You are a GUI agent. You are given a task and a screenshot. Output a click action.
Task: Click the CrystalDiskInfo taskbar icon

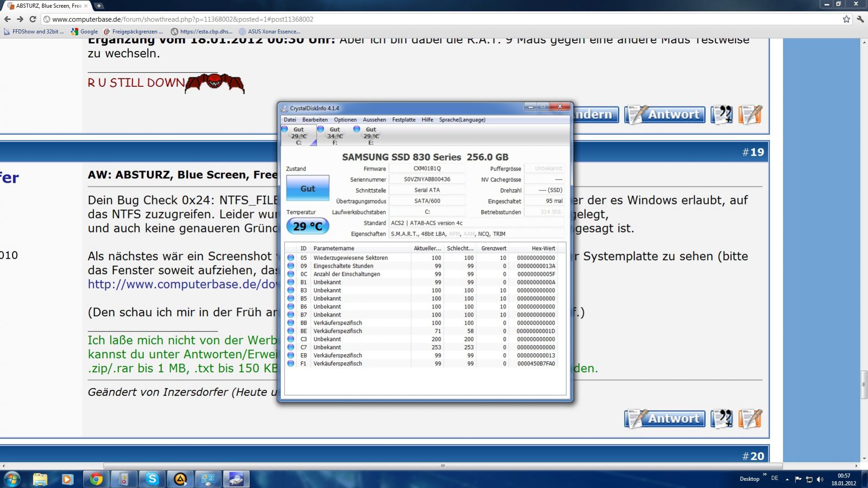[236, 479]
